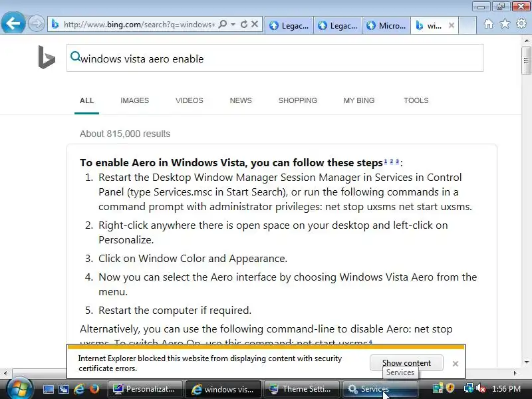Screen dimensions: 532x399
Task: Dismiss the security certificate notification bar
Action: pyautogui.click(x=456, y=364)
